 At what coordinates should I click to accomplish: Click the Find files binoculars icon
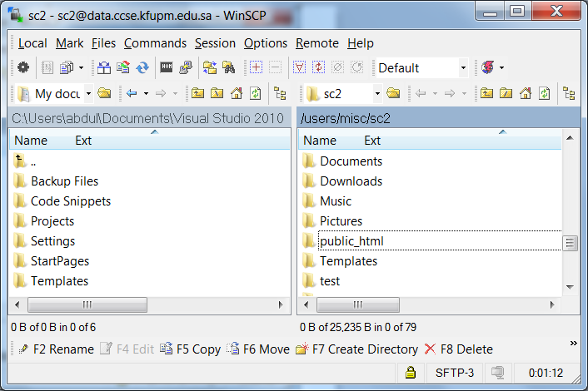coord(229,67)
